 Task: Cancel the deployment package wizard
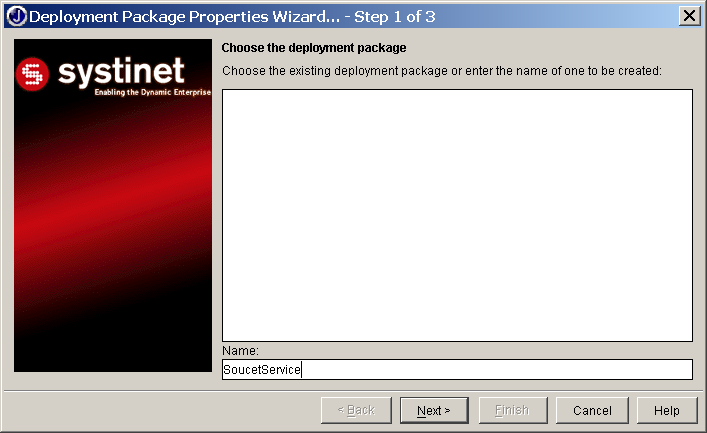(x=592, y=410)
